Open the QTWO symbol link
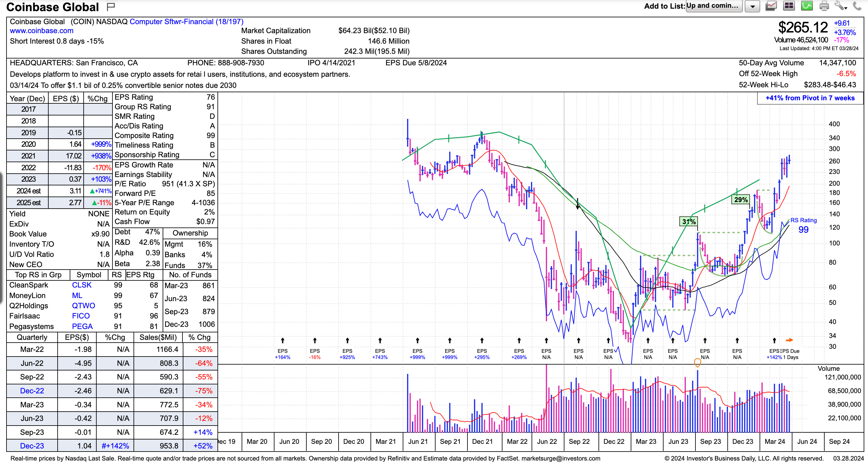Viewport: 868px width, 463px height. click(x=83, y=306)
